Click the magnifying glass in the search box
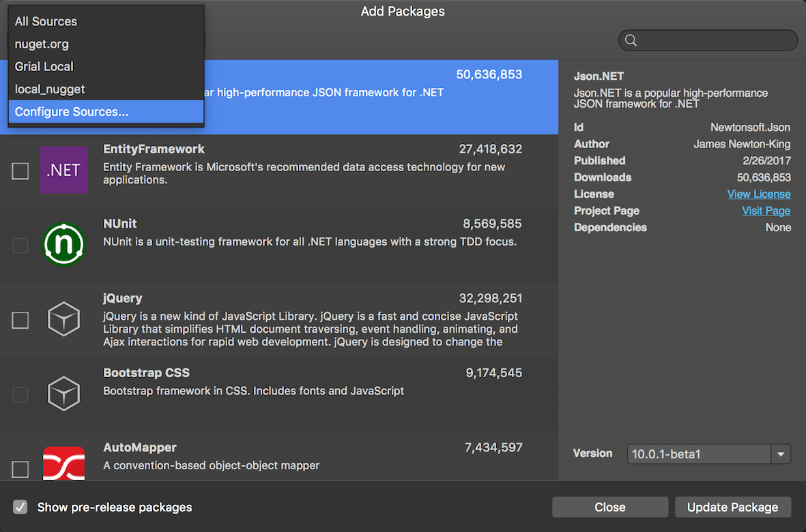806x532 pixels. (x=630, y=40)
